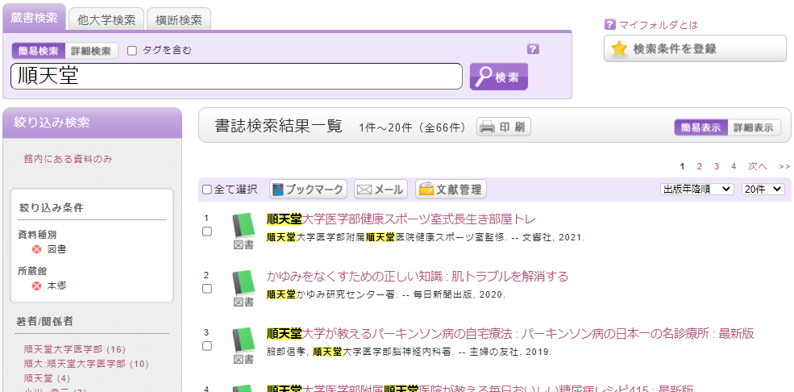Click the 絞り込み検索 panel header

pos(92,123)
